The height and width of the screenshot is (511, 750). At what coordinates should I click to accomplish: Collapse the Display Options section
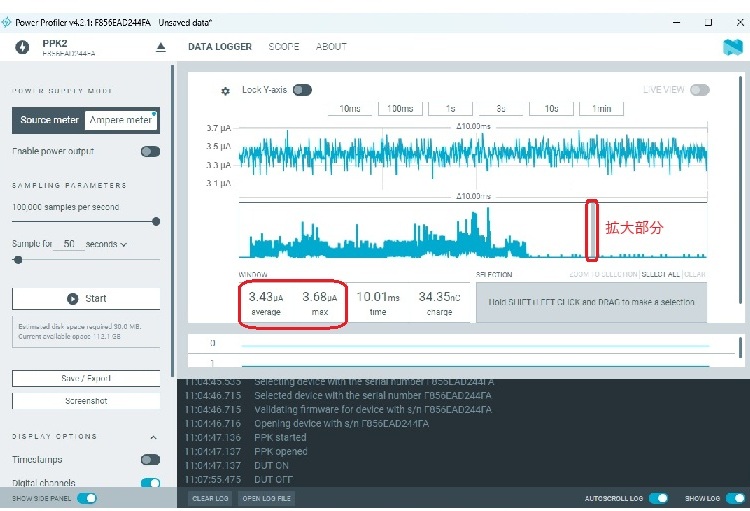[x=153, y=437]
